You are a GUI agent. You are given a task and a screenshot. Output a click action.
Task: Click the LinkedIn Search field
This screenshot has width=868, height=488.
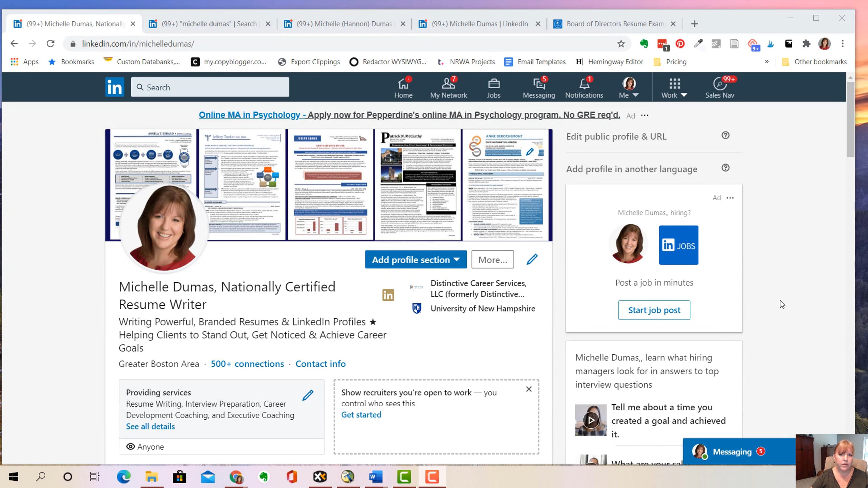pyautogui.click(x=210, y=87)
